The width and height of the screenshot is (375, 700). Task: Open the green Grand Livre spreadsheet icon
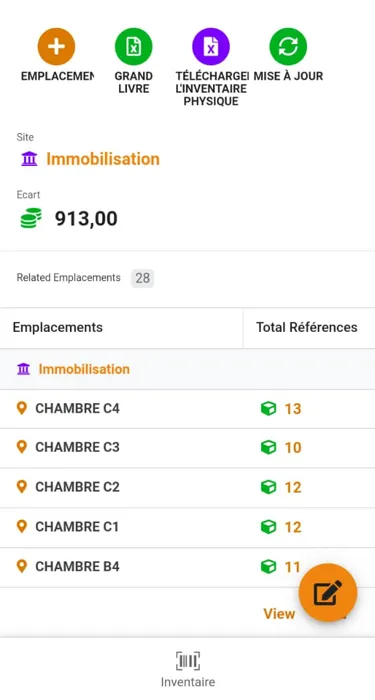point(133,46)
